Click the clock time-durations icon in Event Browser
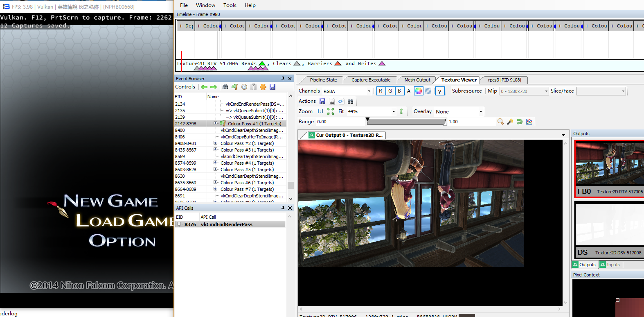644x317 pixels. (x=244, y=87)
